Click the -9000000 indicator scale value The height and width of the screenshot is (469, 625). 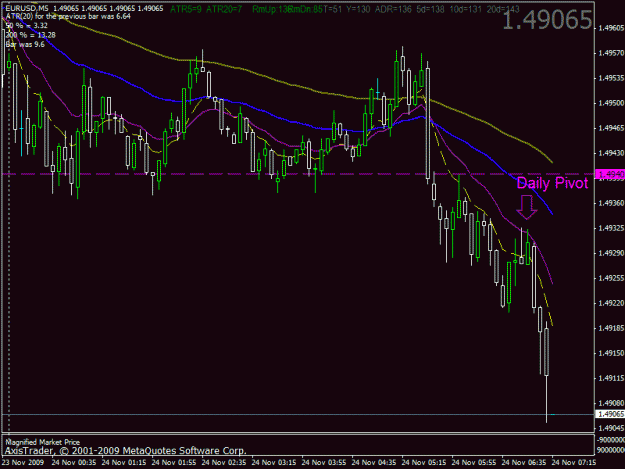tap(611, 440)
